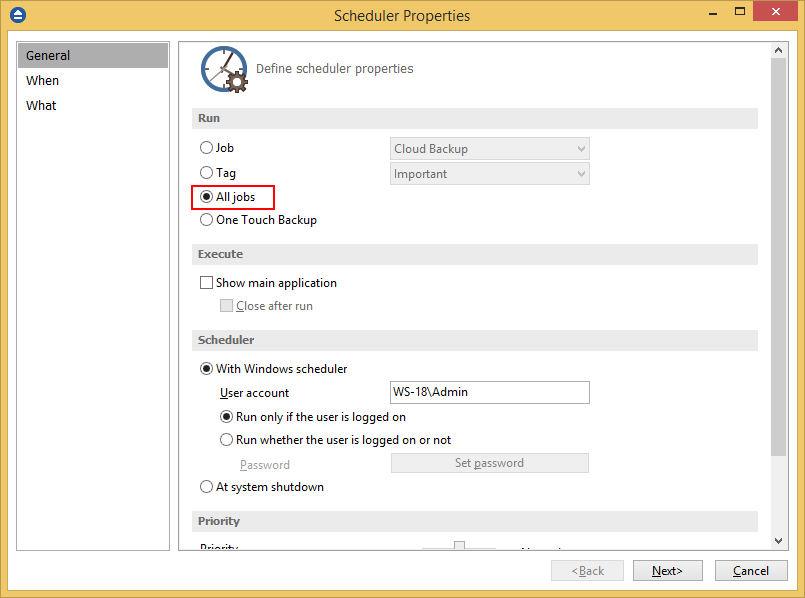Expand the Important tag dropdown

(489, 174)
